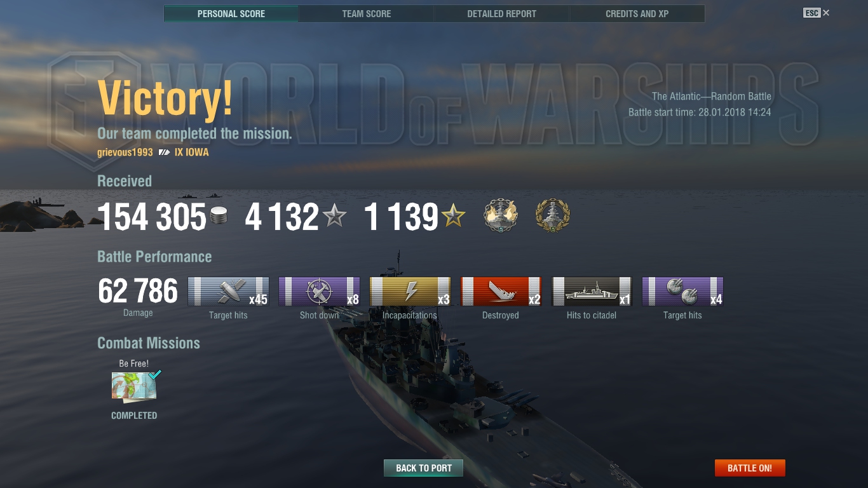Click the gold free XP star icon
Viewport: 868px width, 488px height.
(454, 217)
